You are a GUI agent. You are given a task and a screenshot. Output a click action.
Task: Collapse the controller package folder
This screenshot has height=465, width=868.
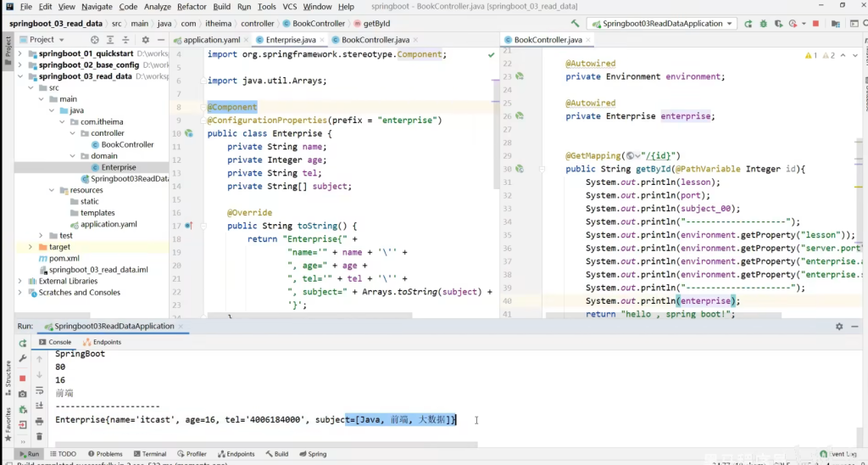coord(72,133)
